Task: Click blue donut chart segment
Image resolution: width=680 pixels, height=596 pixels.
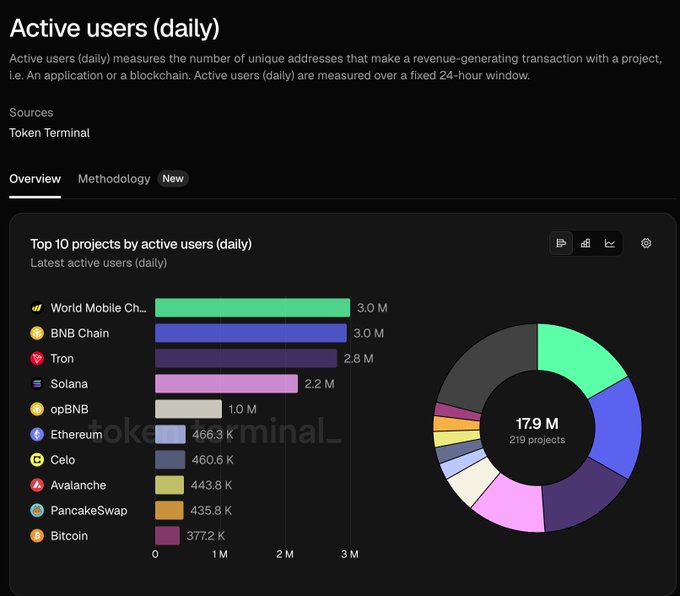Action: pyautogui.click(x=616, y=427)
